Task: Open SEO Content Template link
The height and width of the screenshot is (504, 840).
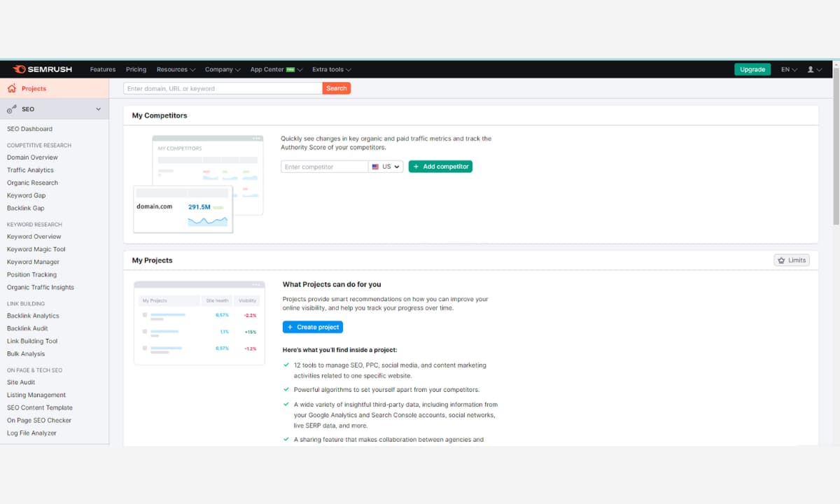Action: pos(40,407)
